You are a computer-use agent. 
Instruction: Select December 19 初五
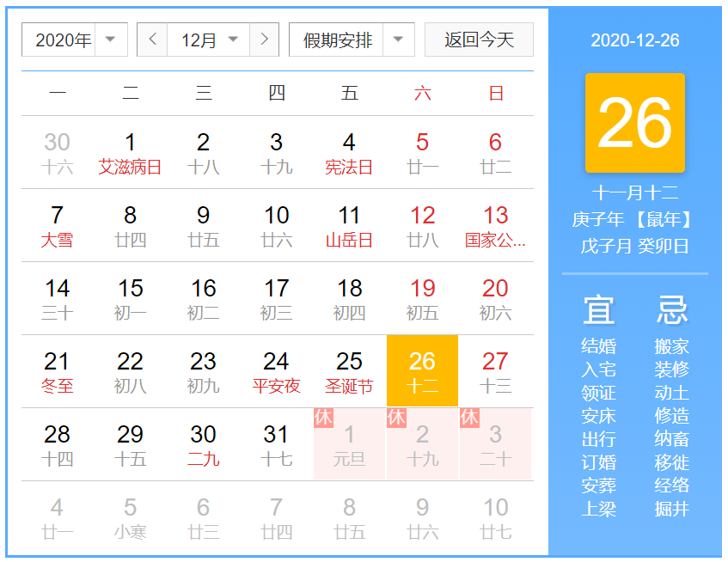click(x=423, y=299)
